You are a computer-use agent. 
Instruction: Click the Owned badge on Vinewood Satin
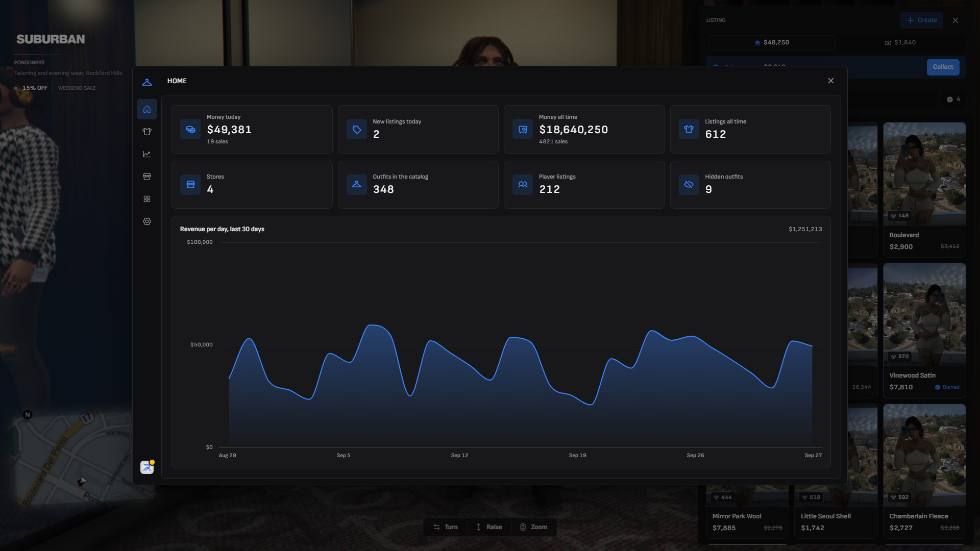click(947, 387)
